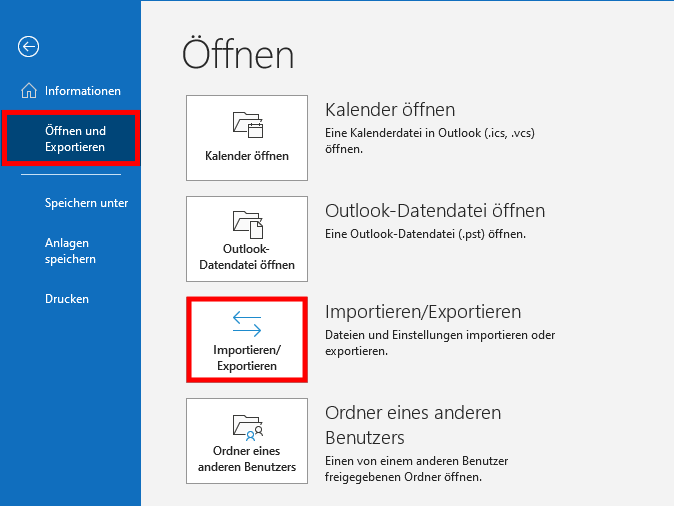Image resolution: width=674 pixels, height=506 pixels.
Task: Click the import/export double-arrow icon
Action: click(x=246, y=322)
